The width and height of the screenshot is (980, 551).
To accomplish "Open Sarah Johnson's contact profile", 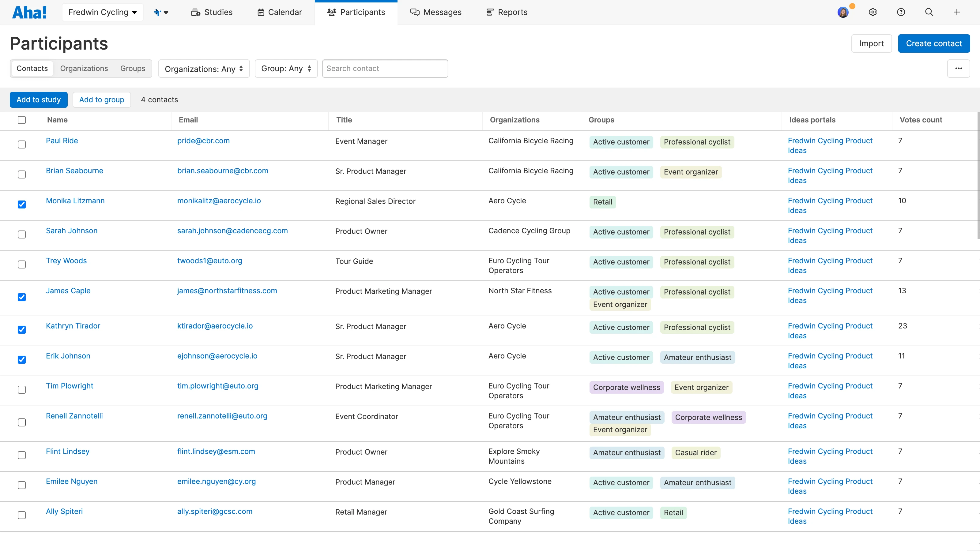I will point(72,231).
